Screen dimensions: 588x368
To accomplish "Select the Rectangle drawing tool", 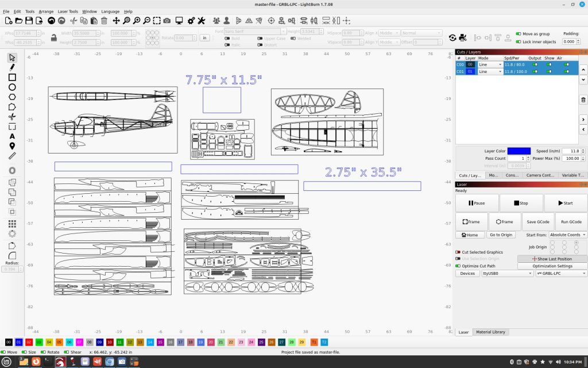I will [x=12, y=77].
